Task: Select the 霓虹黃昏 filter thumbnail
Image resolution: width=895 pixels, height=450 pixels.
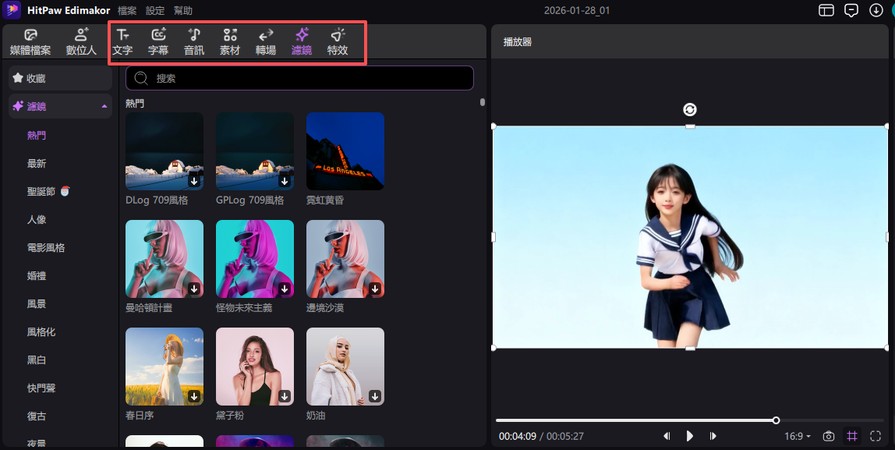Action: pos(345,151)
